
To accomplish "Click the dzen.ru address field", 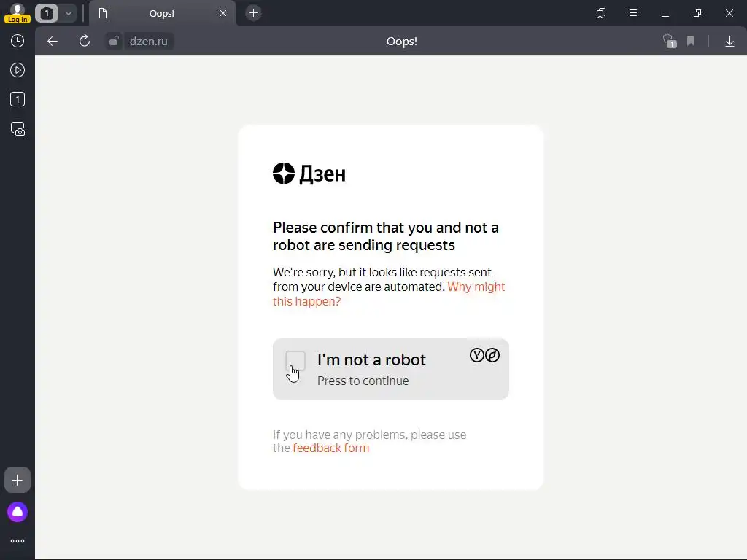I will click(149, 42).
